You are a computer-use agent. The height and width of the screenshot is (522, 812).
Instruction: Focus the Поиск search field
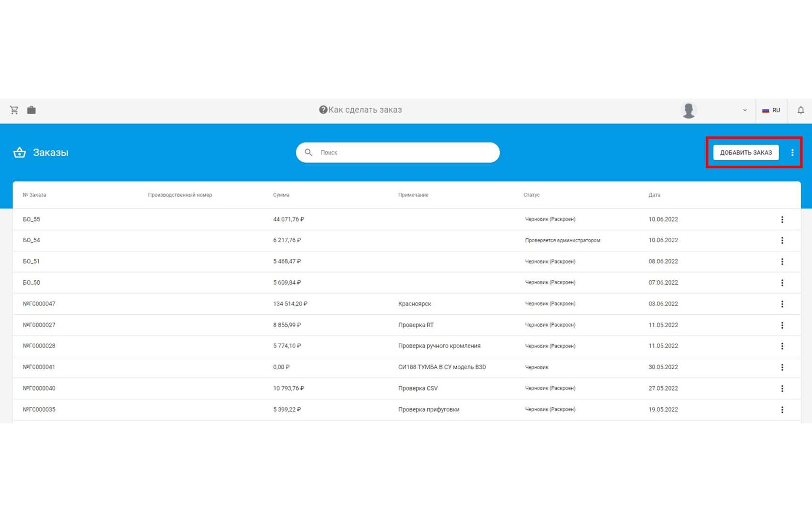pos(398,152)
